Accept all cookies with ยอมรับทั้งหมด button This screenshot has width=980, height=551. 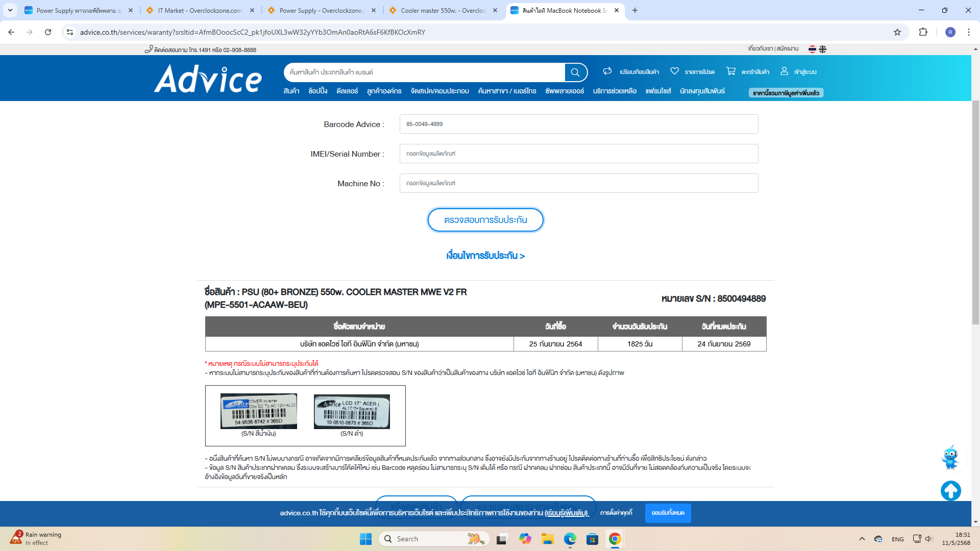[x=668, y=513]
